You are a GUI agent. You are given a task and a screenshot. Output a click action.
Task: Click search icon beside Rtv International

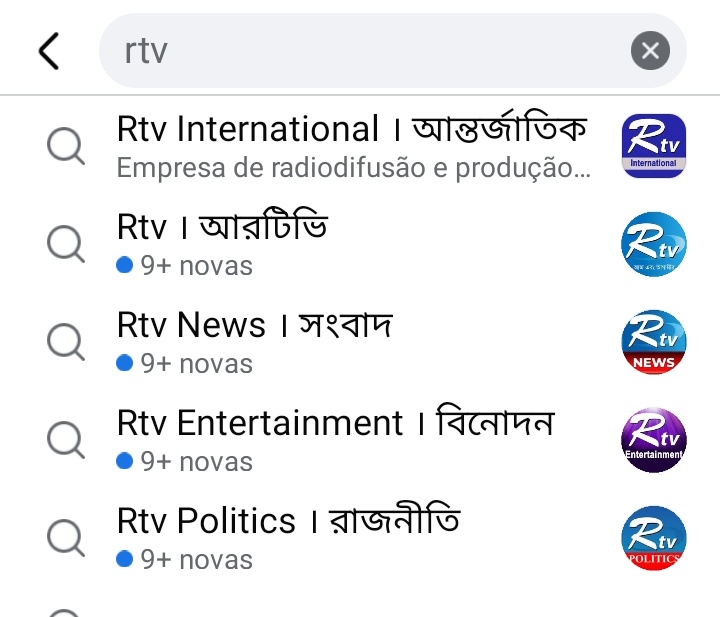click(66, 146)
